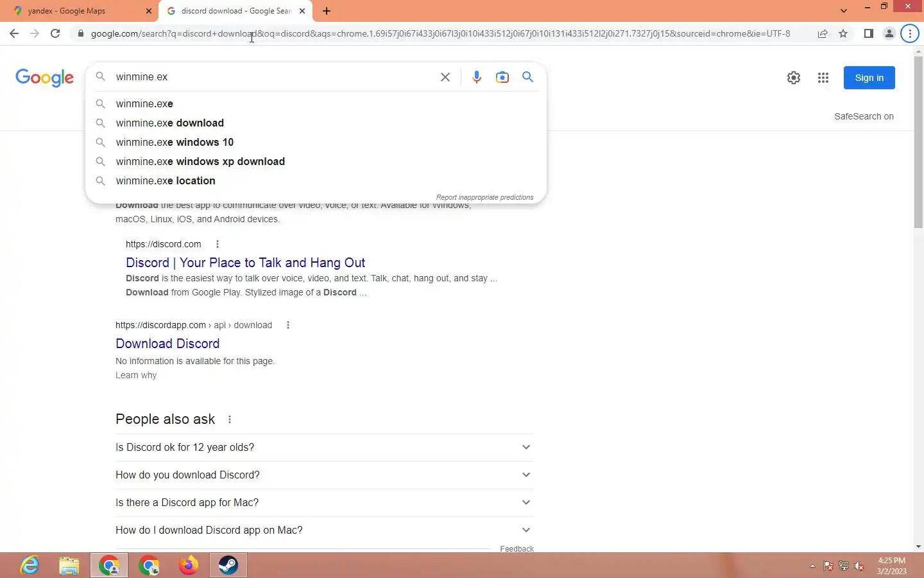This screenshot has height=578, width=924.
Task: Expand "How do I download Discord app on Mac?"
Action: (x=325, y=530)
